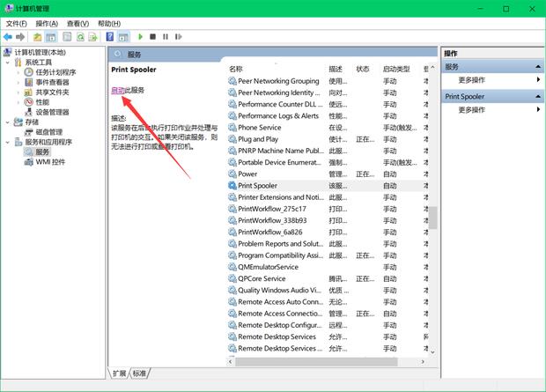Collapse the 服务和应用程序 tree node
This screenshot has height=392, width=546.
pos(8,142)
